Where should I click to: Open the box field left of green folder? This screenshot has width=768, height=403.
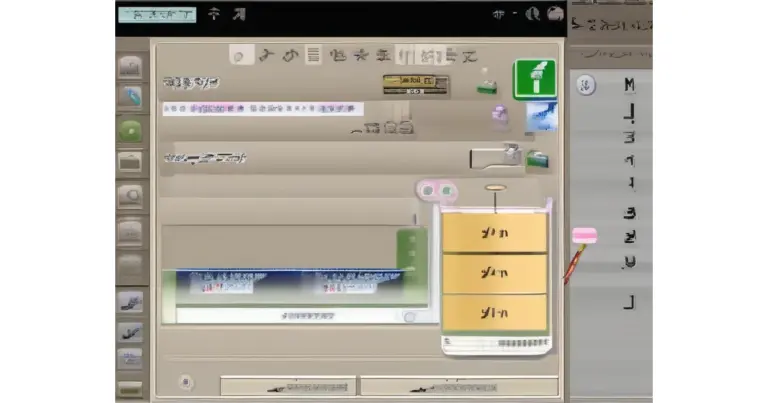coord(495,157)
